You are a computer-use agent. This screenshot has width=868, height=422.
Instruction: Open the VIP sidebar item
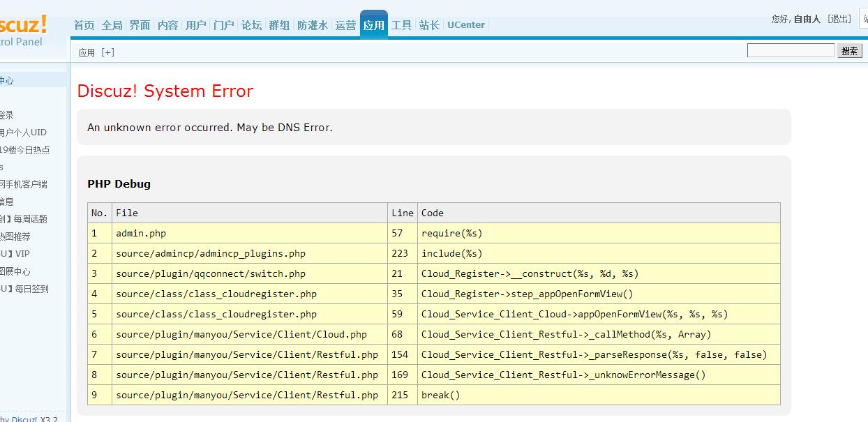[15, 254]
